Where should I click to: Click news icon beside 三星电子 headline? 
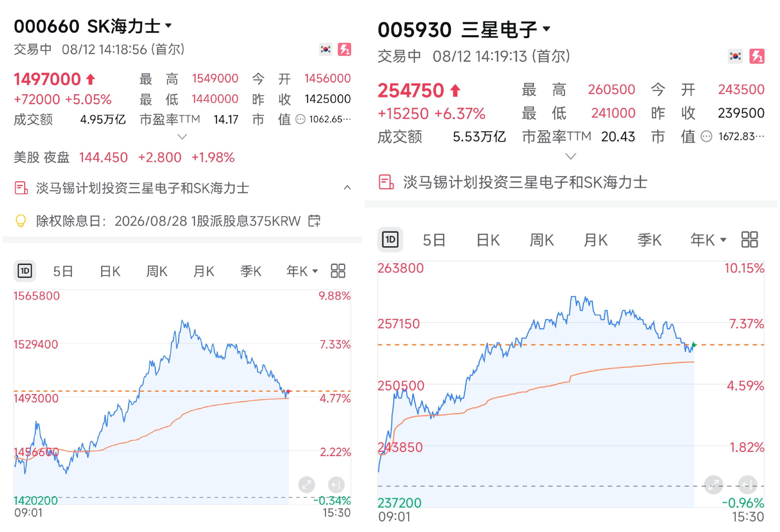click(386, 182)
